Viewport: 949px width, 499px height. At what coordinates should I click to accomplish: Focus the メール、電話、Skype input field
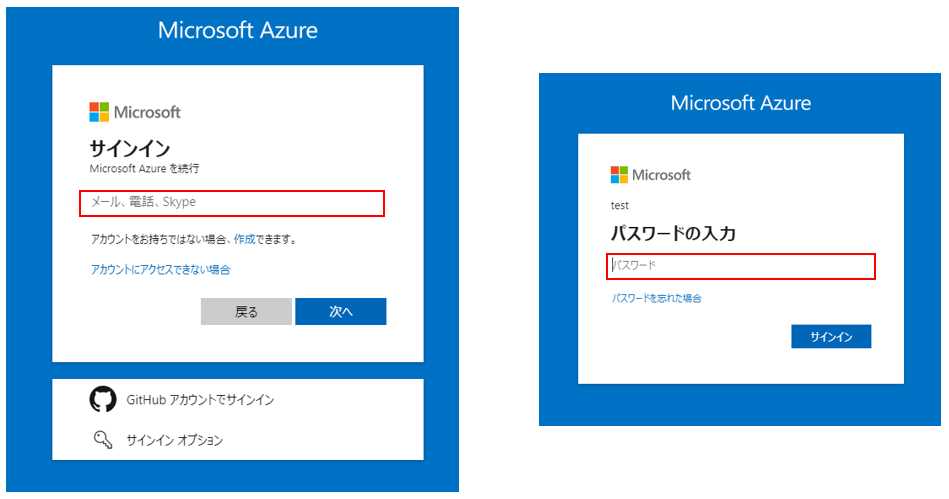tap(232, 203)
